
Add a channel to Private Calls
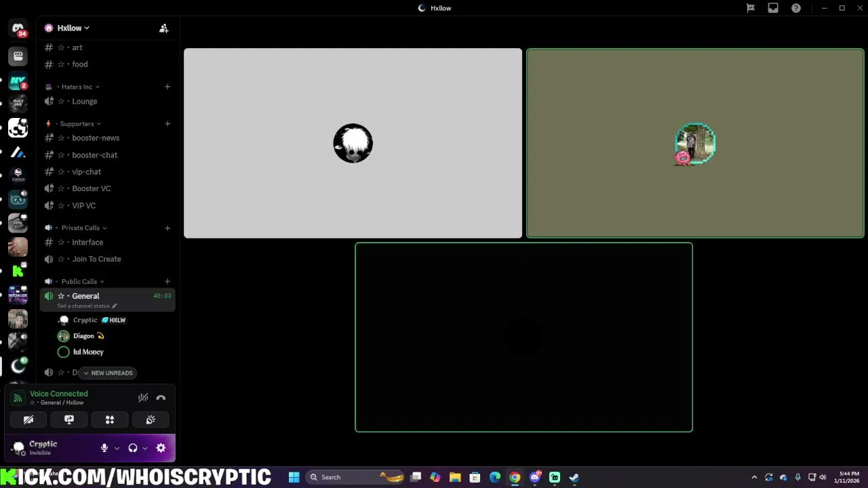click(x=167, y=228)
